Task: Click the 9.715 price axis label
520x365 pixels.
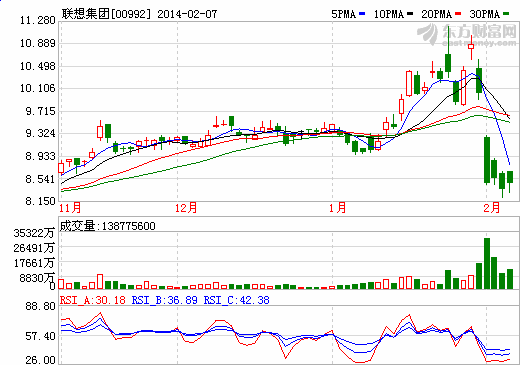Action: coord(40,111)
